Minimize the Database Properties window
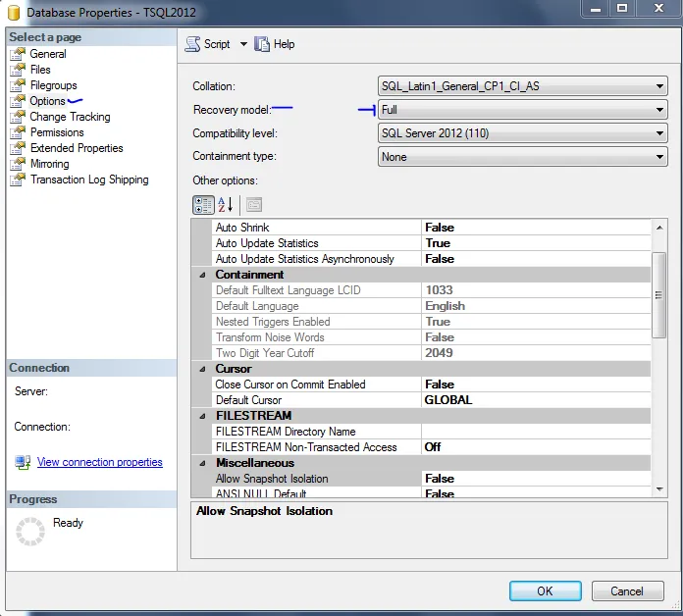This screenshot has width=683, height=616. coord(596,9)
